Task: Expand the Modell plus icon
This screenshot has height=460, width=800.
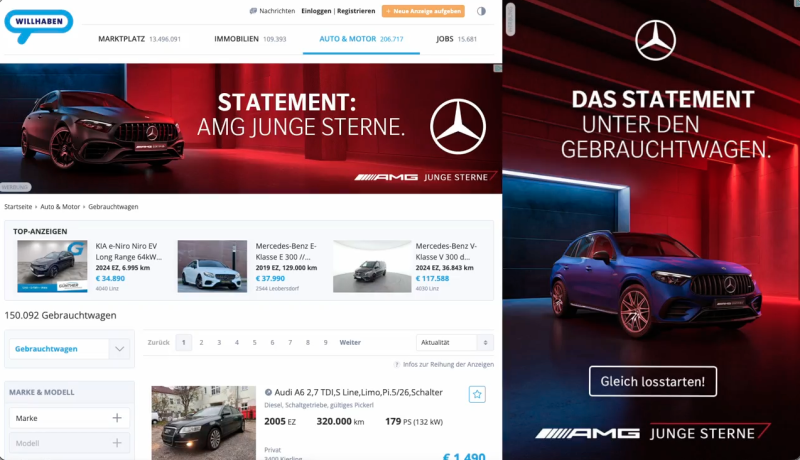Action: (x=117, y=443)
